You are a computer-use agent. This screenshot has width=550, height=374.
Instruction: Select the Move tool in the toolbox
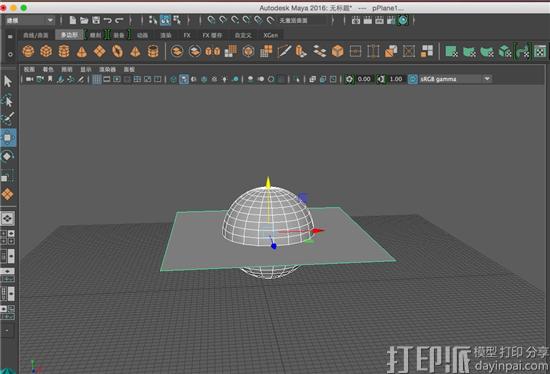[x=8, y=138]
